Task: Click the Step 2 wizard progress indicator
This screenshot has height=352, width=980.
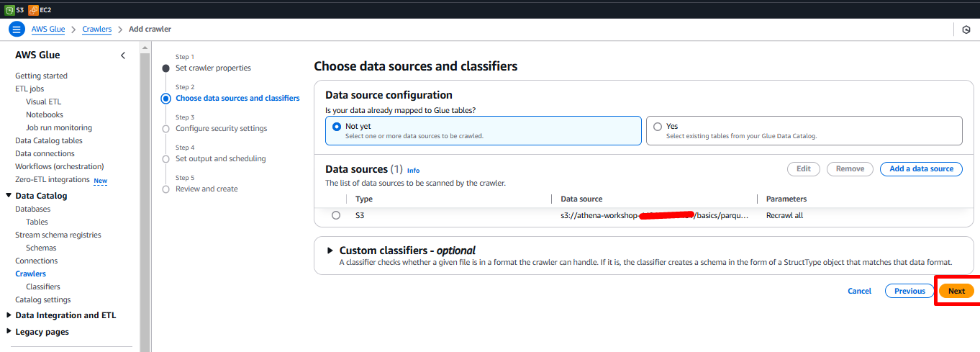Action: tap(166, 99)
